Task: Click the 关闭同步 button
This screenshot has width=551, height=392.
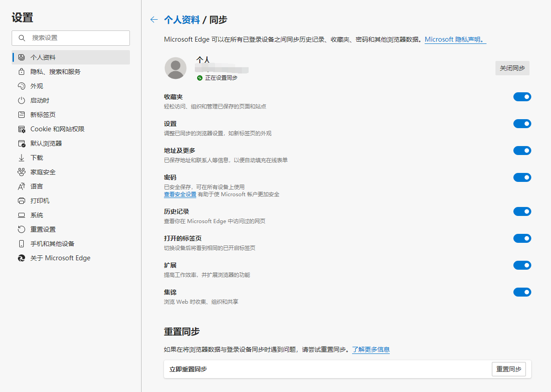Action: coord(512,68)
